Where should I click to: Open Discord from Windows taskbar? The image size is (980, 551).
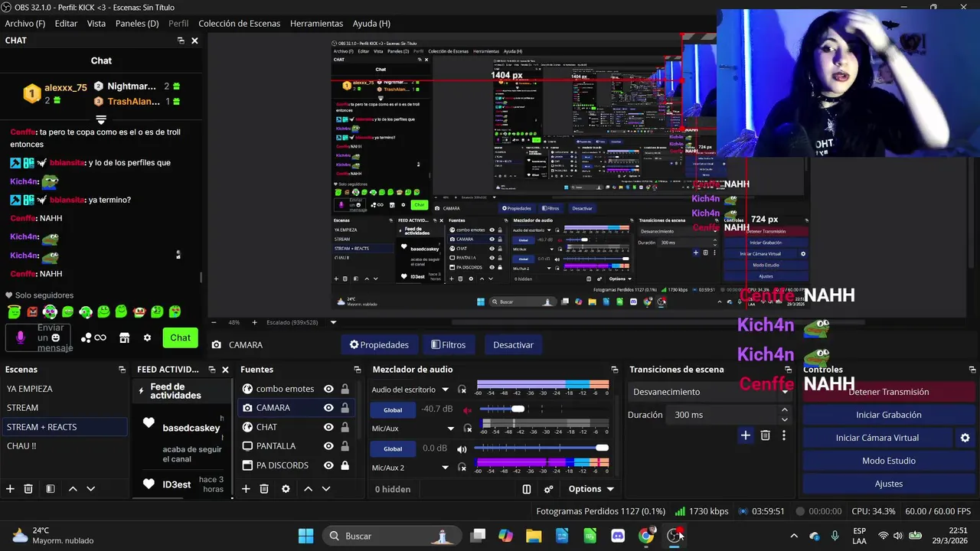point(618,536)
